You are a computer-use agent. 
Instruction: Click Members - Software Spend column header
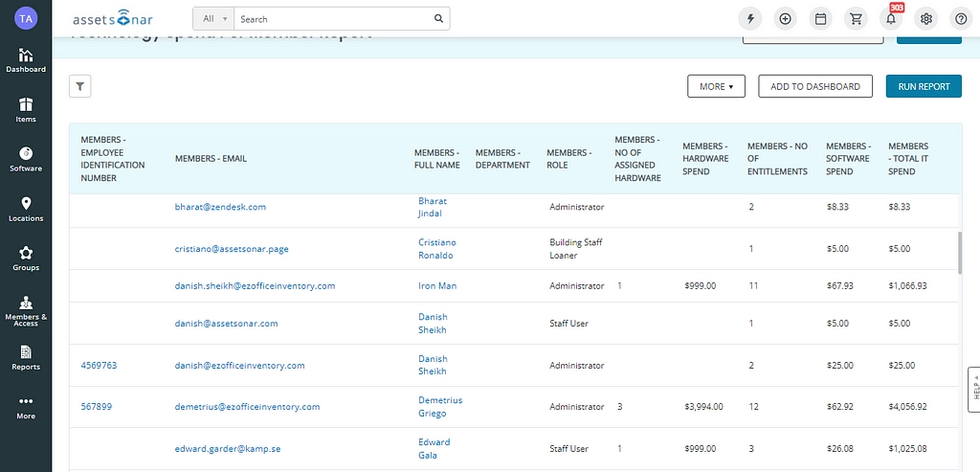point(848,159)
